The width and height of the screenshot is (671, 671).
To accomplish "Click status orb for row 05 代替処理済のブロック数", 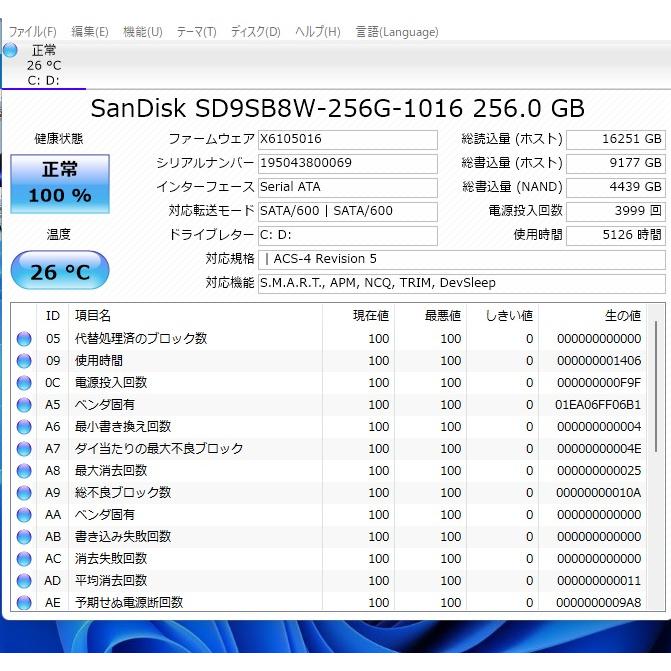I will (24, 339).
